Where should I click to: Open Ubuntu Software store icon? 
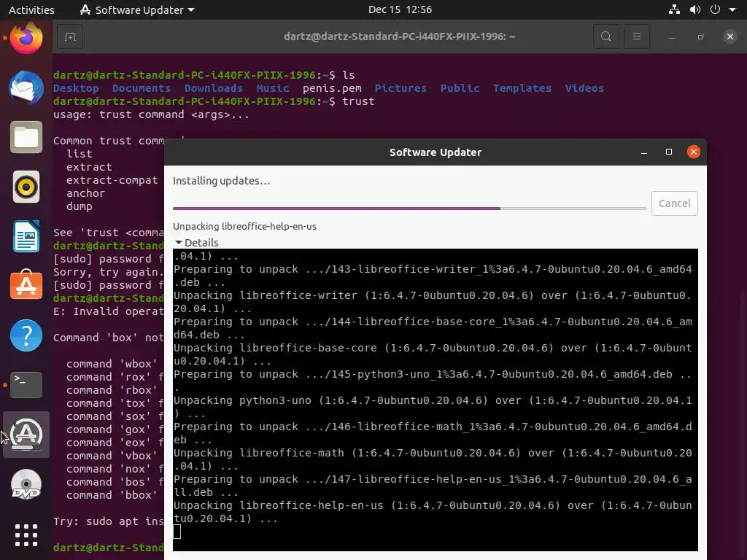[26, 285]
